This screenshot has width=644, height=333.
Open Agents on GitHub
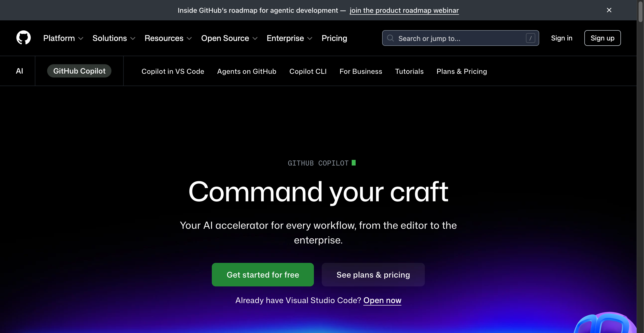click(246, 71)
